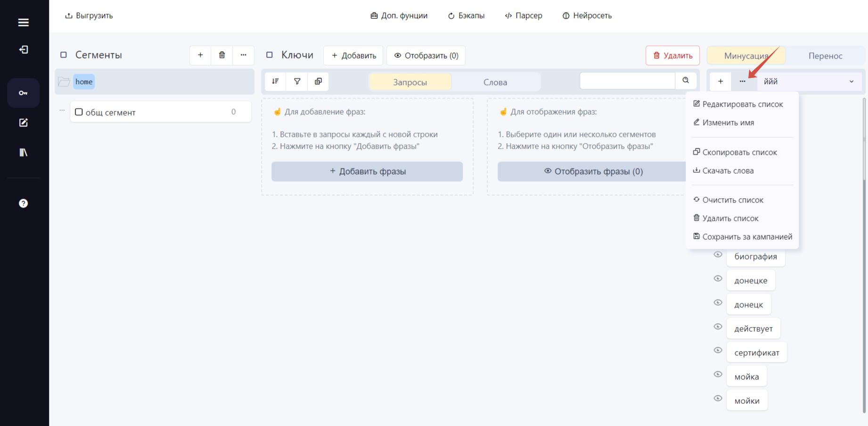This screenshot has width=868, height=426.
Task: Click the Выгрузить button
Action: click(x=89, y=16)
